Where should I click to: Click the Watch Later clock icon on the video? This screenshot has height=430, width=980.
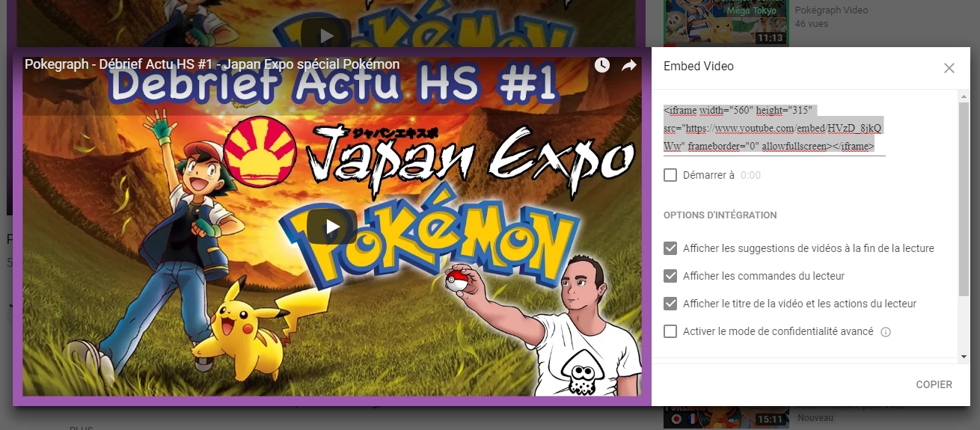coord(602,66)
